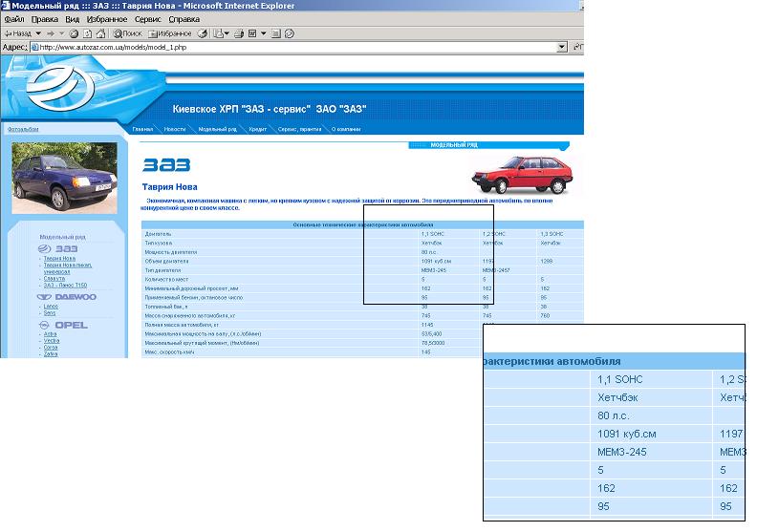Open the Favorites (Избранное) toolbar button
This screenshot has width=757, height=532.
click(169, 32)
